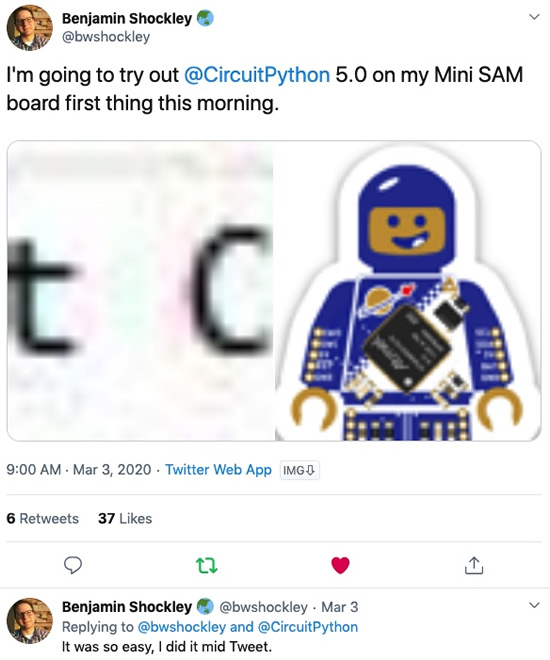Click the Twitter Web App link

coord(218,470)
